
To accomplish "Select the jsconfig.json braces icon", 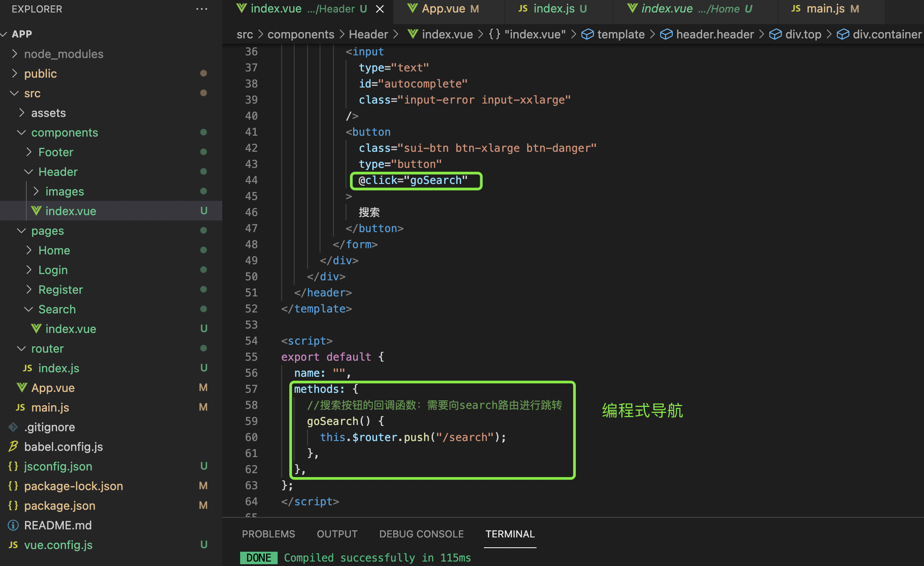I will tap(13, 466).
